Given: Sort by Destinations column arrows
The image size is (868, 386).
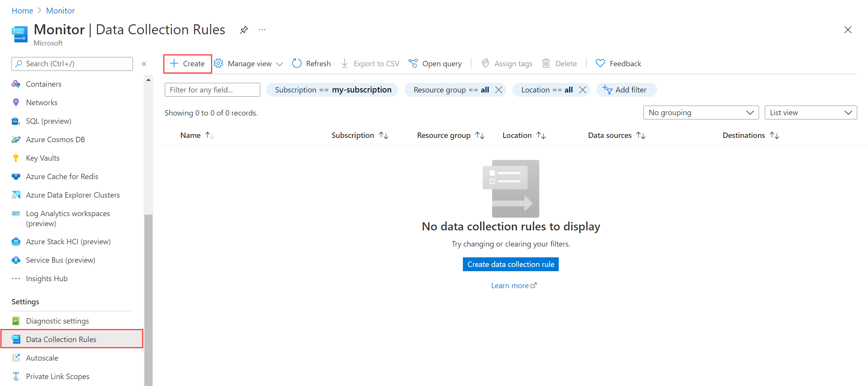Looking at the screenshot, I should (774, 135).
